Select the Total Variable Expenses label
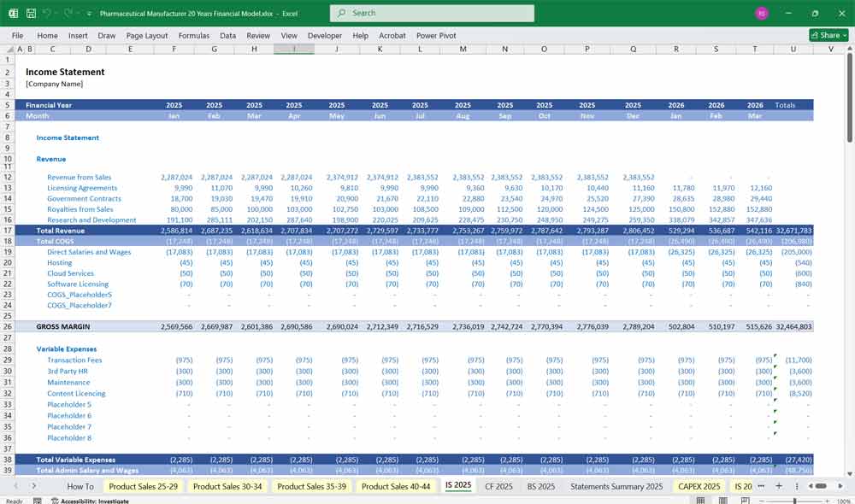Viewport: 855px width, 504px height. click(x=75, y=460)
